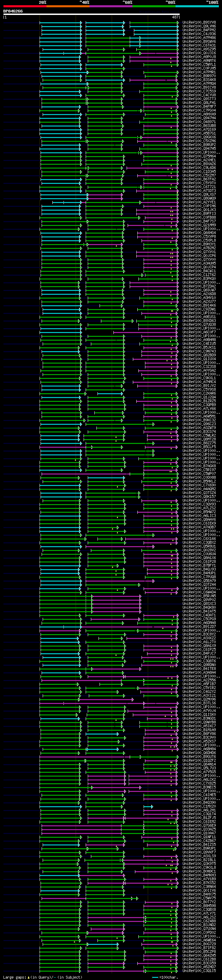The width and height of the screenshot is (222, 980).
Task: Click the Large gaps legend text
Action: (15, 977)
